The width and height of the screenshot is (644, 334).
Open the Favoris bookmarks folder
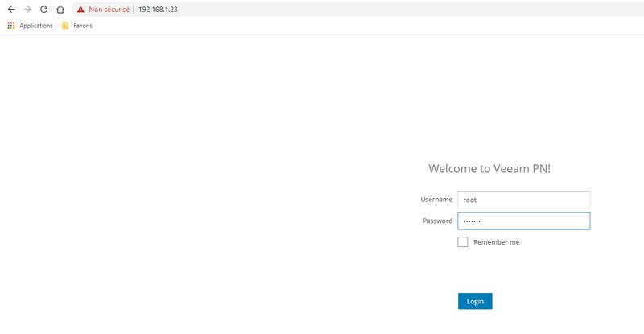77,26
